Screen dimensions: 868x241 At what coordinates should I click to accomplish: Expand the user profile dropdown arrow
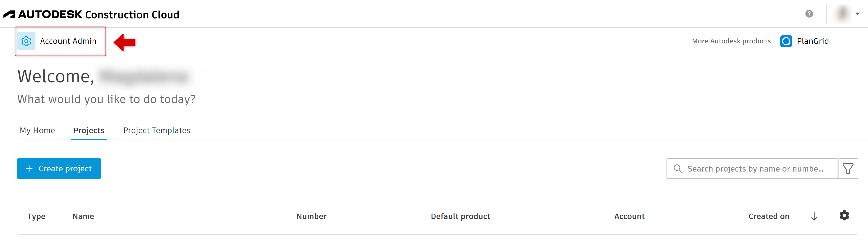(x=857, y=14)
